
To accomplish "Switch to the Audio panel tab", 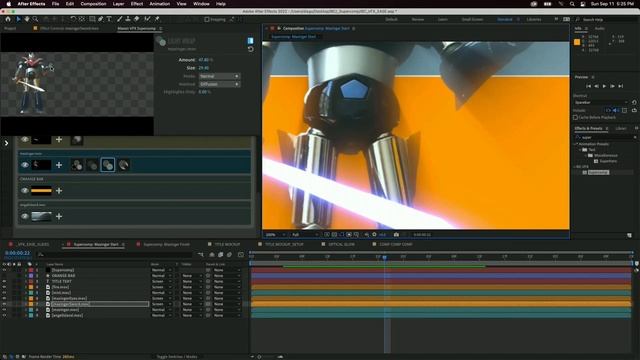I will tap(600, 29).
